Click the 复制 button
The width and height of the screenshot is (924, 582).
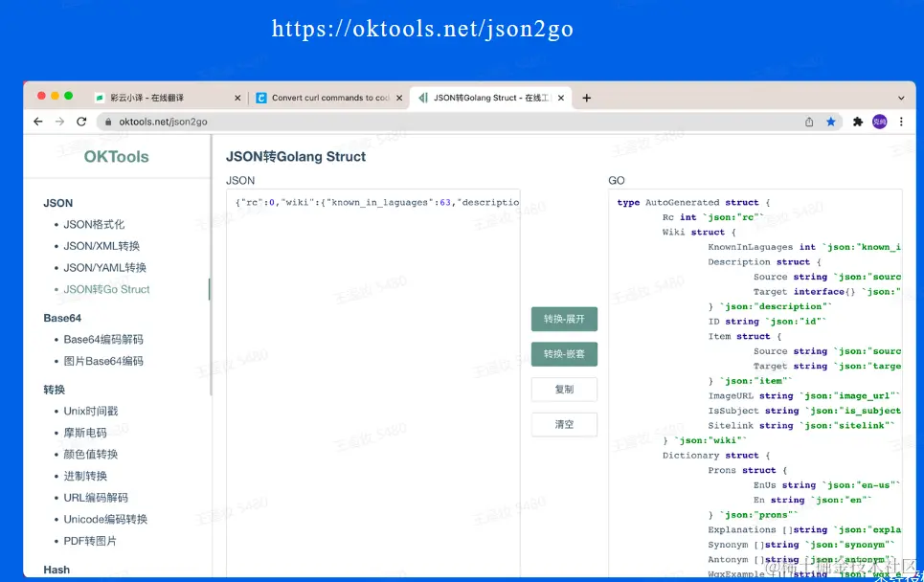564,390
